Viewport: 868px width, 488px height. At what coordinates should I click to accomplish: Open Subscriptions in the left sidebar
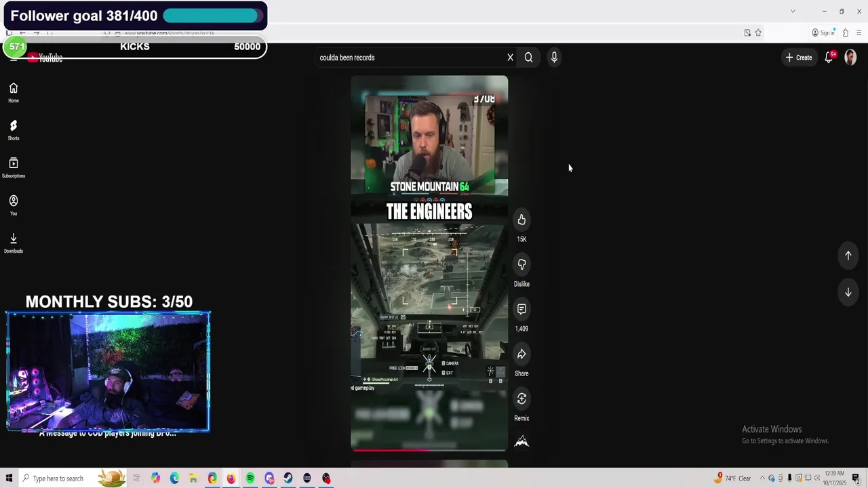pos(14,168)
